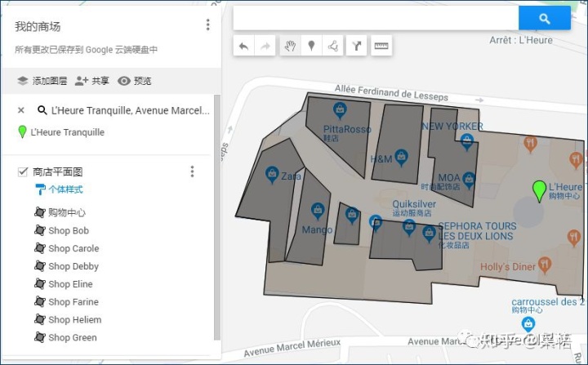Click the polygon icon beside Shop Bob
This screenshot has width=588, height=365.
coord(40,230)
